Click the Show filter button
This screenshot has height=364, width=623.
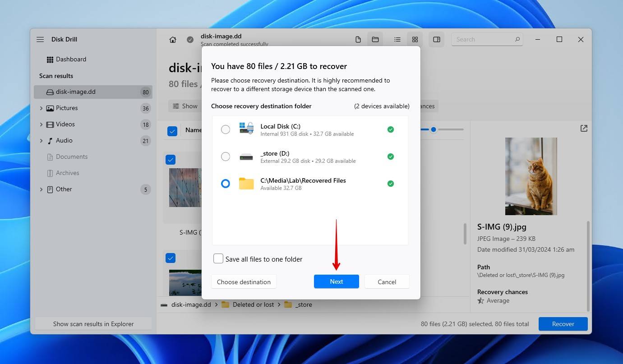click(x=185, y=106)
